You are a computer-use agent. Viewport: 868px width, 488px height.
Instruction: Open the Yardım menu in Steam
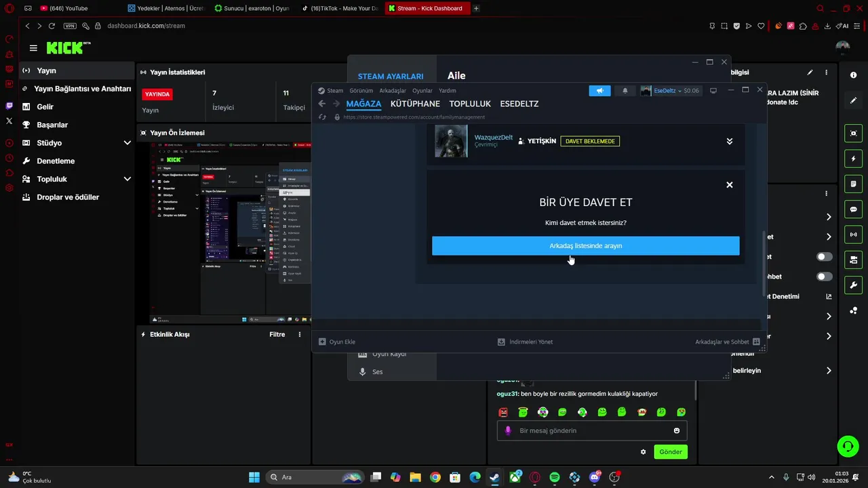pos(448,90)
